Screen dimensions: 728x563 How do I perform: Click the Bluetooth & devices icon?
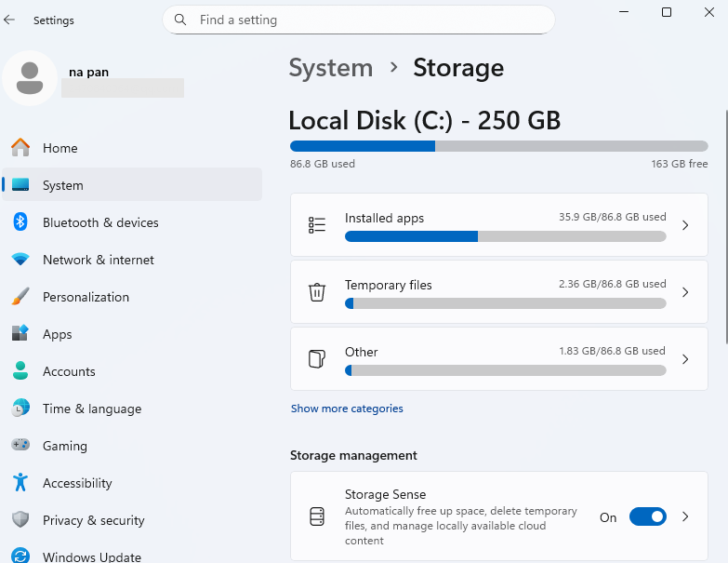pos(20,222)
